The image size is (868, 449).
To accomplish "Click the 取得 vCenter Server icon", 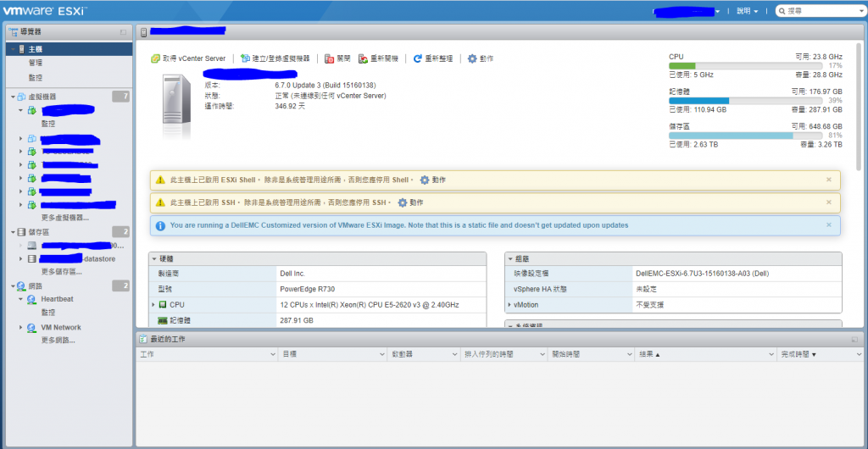I will (x=156, y=58).
